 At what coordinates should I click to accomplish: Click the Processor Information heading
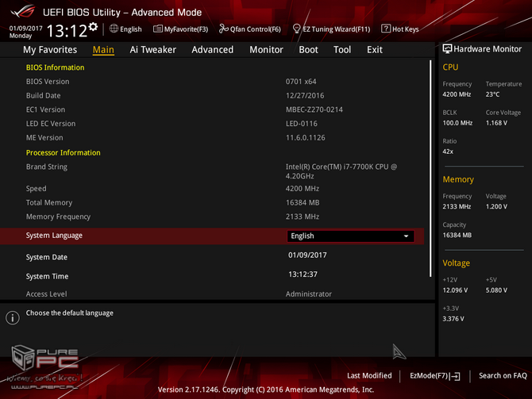pos(63,152)
